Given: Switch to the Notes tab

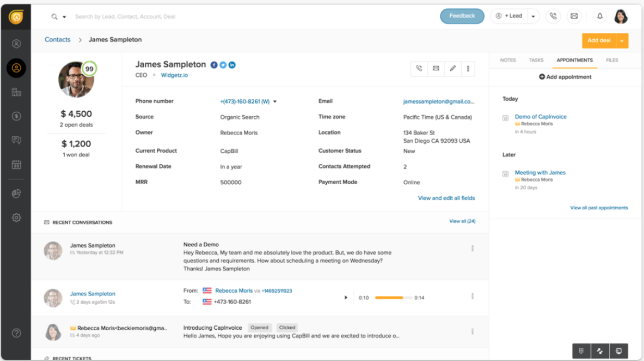Looking at the screenshot, I should [507, 61].
